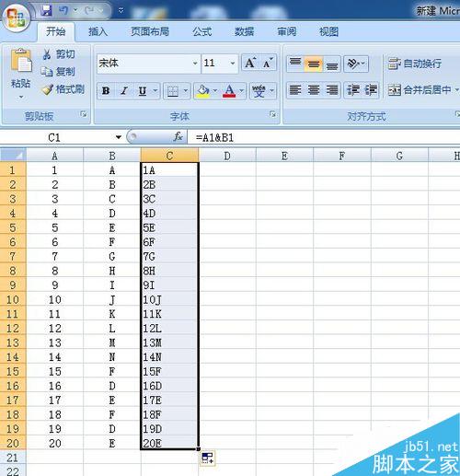
Task: Select cell containing 15F
Action: coord(169,371)
